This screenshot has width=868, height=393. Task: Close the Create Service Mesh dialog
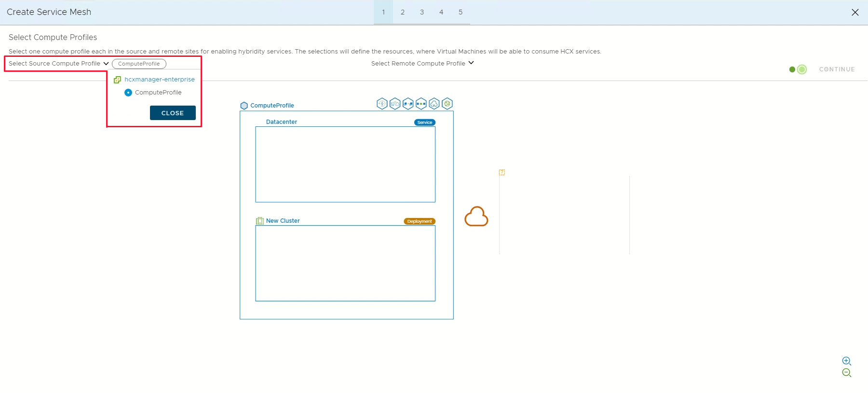pos(855,12)
